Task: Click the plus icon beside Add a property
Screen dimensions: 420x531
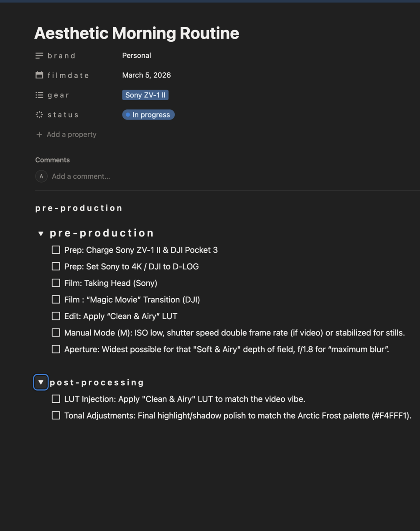Action: pyautogui.click(x=39, y=135)
